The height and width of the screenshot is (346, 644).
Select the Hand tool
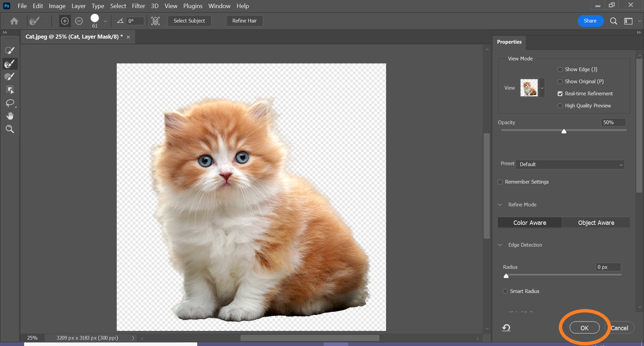pos(10,116)
